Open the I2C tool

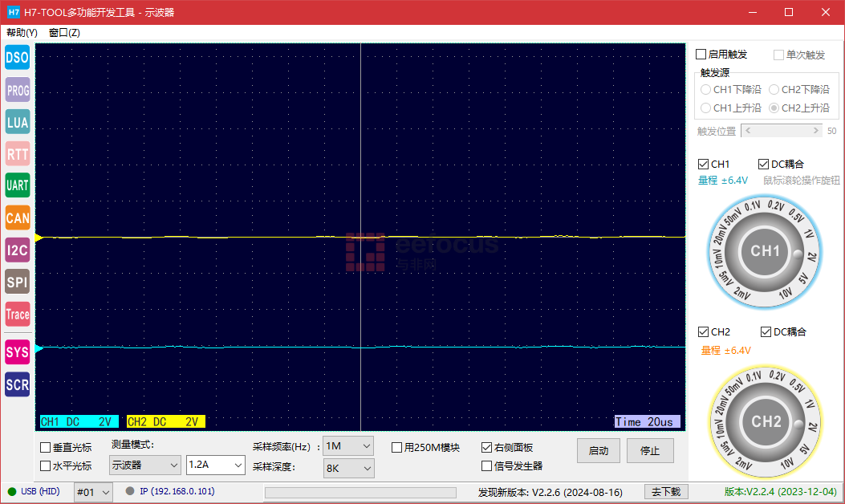17,250
